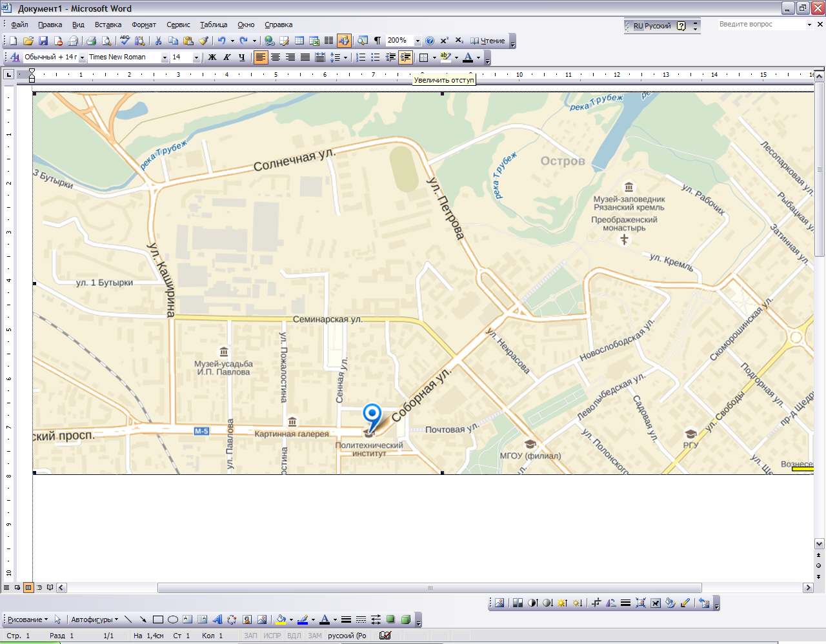The image size is (826, 644).
Task: Apply the font color from formatting toolbar
Action: [x=468, y=57]
